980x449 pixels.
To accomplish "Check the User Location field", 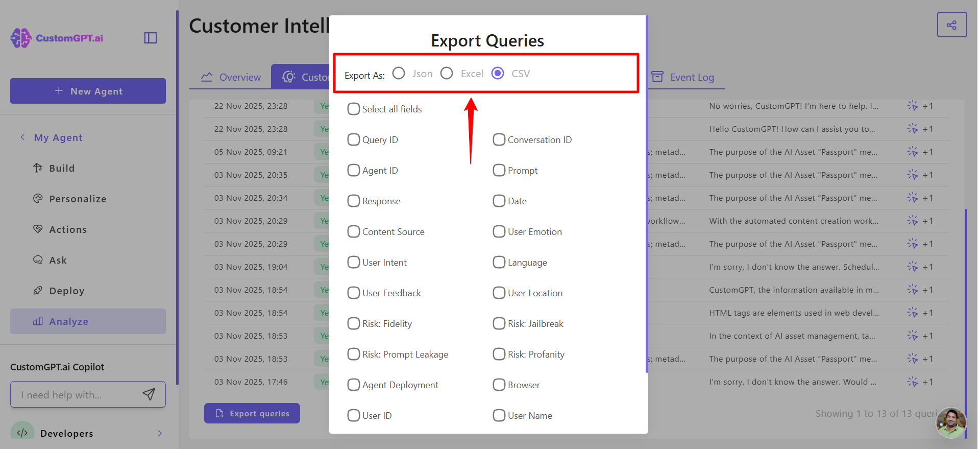I will 499,293.
